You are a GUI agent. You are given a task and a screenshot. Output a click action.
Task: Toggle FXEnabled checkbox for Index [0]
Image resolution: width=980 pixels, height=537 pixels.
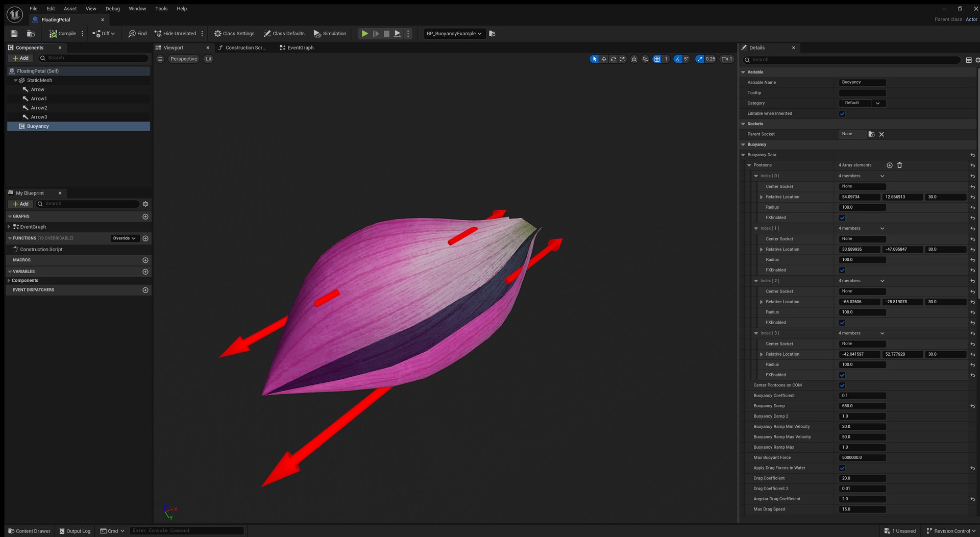pyautogui.click(x=842, y=218)
